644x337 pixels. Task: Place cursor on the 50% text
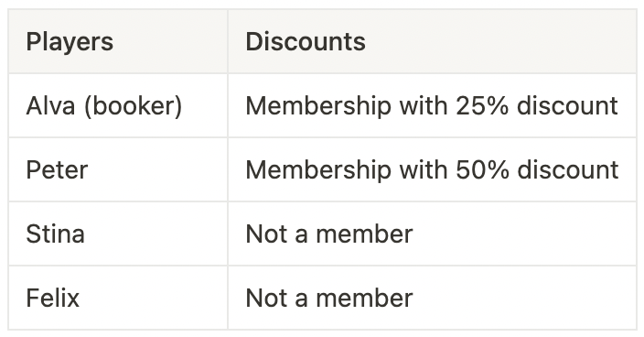click(x=483, y=170)
